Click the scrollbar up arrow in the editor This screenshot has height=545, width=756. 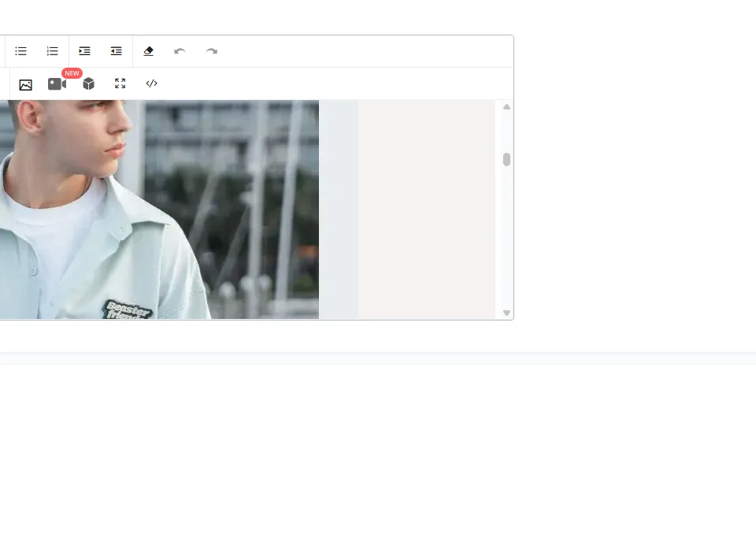506,107
